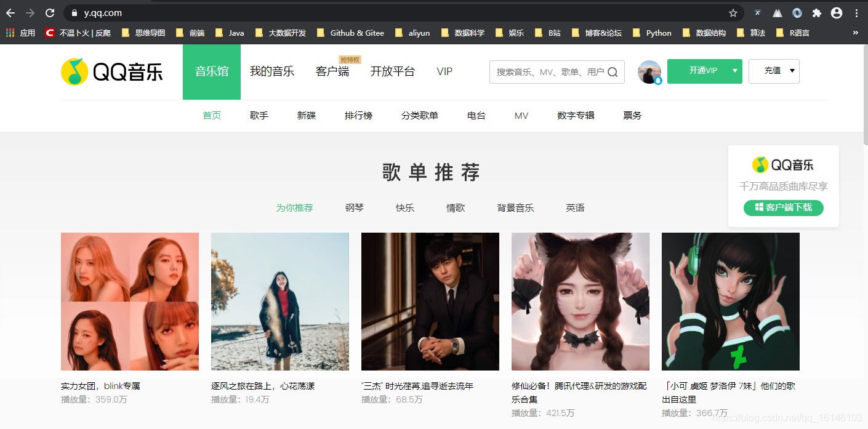The height and width of the screenshot is (429, 868).
Task: Open the MV page in sub navigation
Action: [521, 116]
